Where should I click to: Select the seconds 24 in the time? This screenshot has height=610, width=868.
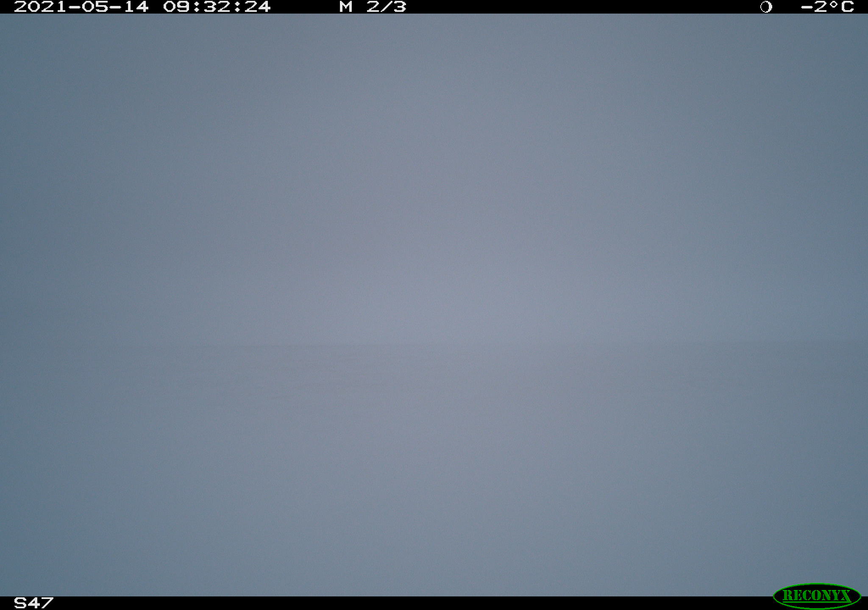(258, 7)
